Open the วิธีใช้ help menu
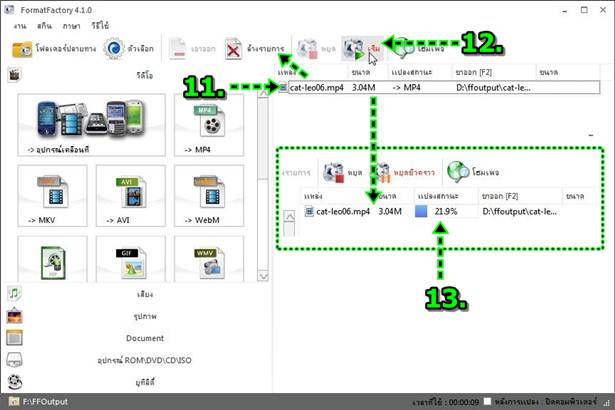The image size is (615, 410). tap(100, 26)
